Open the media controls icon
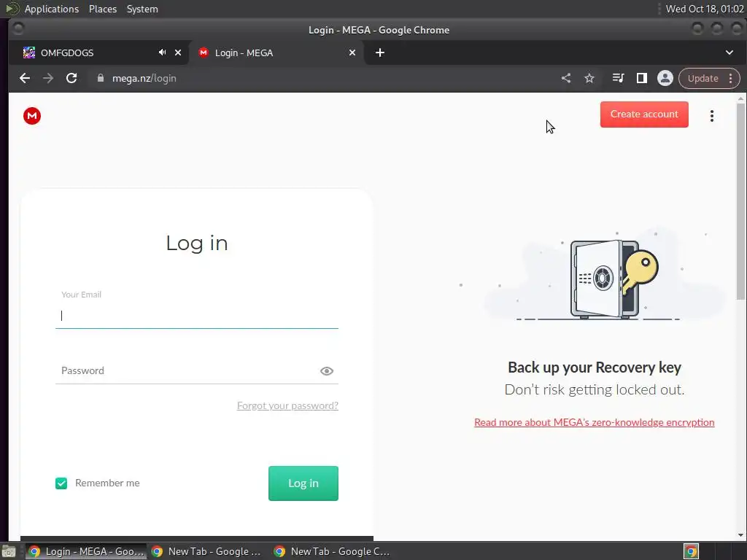Viewport: 747px width, 560px height. pyautogui.click(x=618, y=78)
